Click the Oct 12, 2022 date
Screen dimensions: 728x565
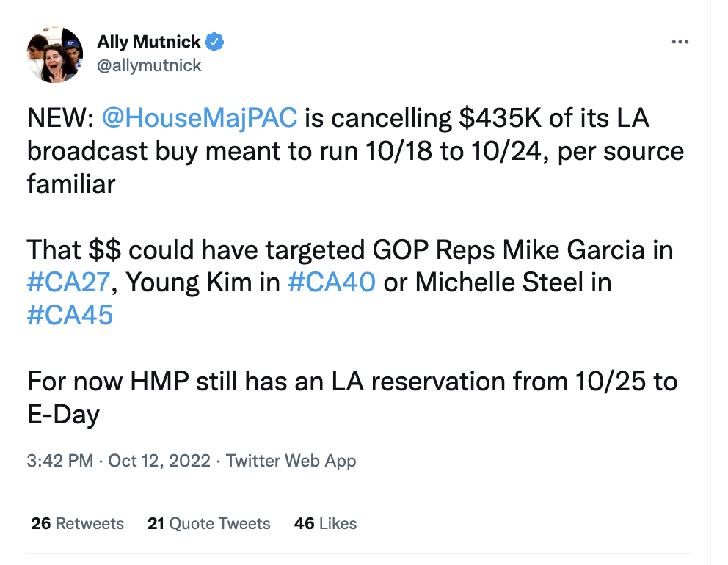point(159,461)
